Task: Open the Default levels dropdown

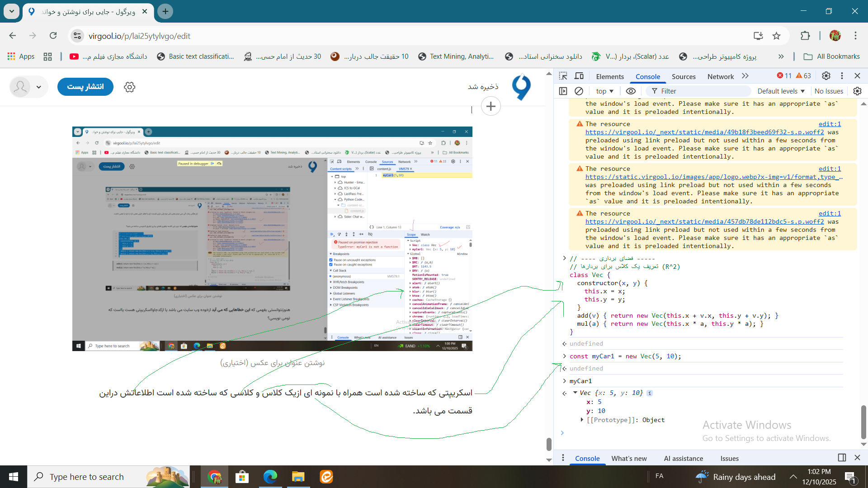Action: 781,91
